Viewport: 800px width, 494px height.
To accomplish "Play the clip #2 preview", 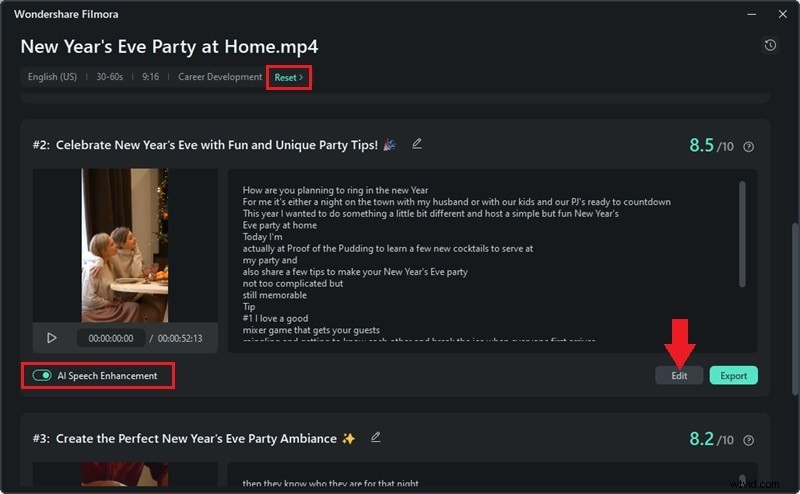I will [52, 338].
